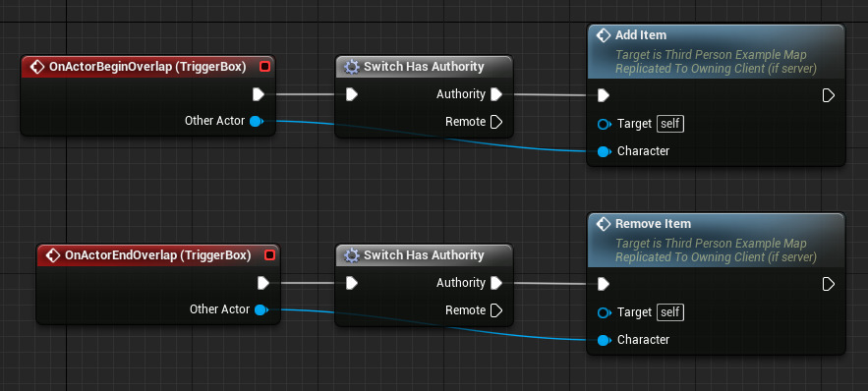Click Character pin on Add Item node
Screen dimensions: 868x391
pyautogui.click(x=604, y=151)
